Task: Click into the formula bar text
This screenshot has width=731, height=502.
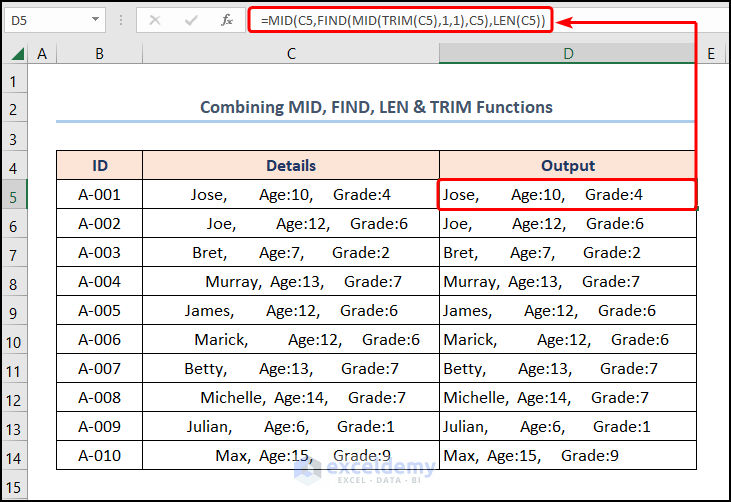Action: tap(403, 21)
